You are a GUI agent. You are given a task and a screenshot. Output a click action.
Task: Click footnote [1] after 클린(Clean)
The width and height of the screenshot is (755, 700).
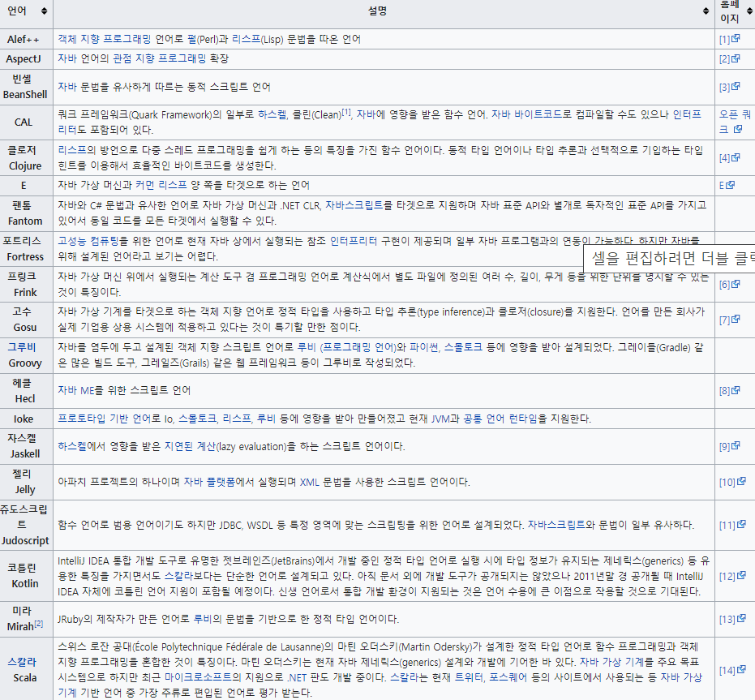345,112
